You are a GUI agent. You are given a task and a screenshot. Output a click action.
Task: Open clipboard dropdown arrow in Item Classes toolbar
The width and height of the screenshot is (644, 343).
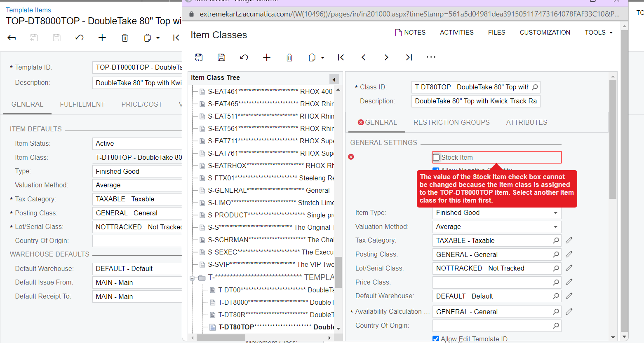[322, 58]
